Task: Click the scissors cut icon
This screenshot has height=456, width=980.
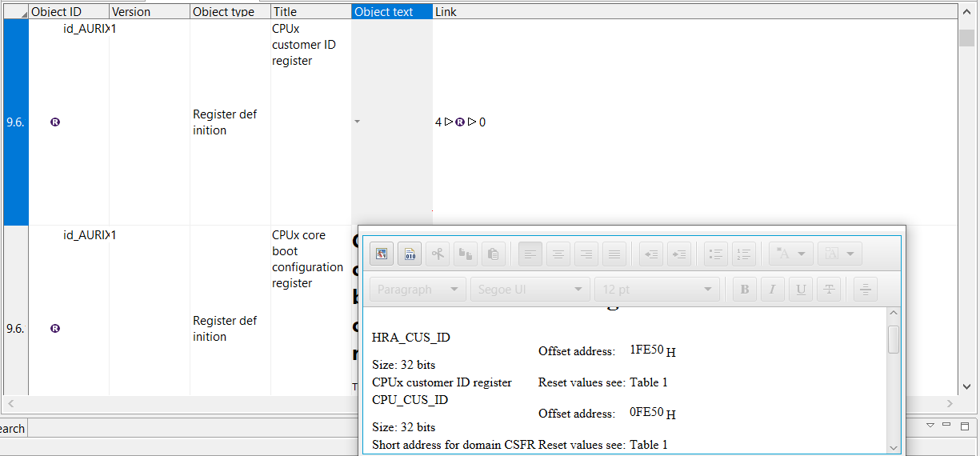Action: (438, 254)
